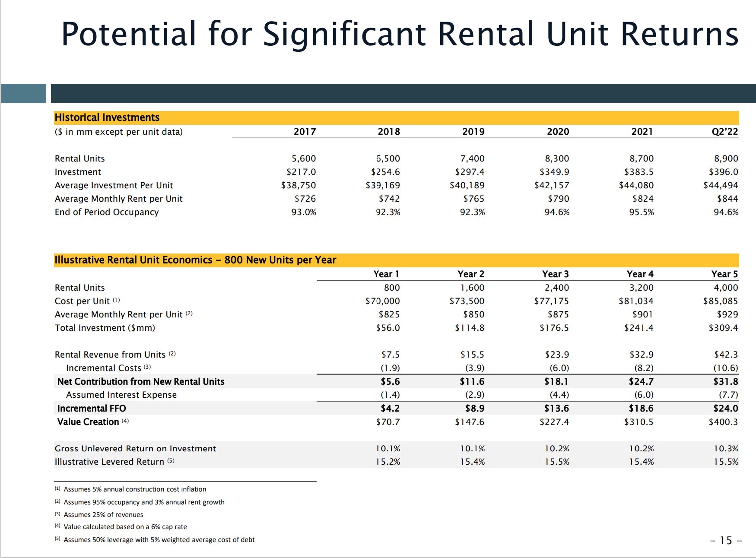Click the 10.3% unlevered return value
The width and height of the screenshot is (756, 558).
click(x=726, y=448)
